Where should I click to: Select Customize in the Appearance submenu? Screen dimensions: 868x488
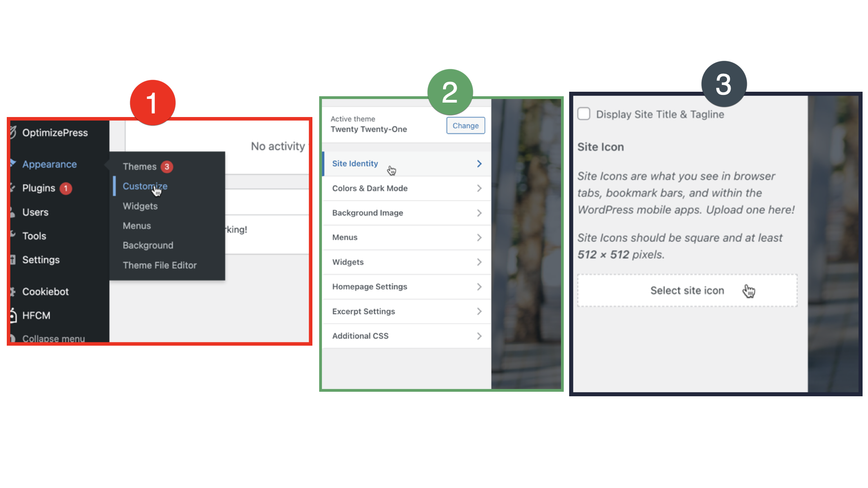coord(145,186)
